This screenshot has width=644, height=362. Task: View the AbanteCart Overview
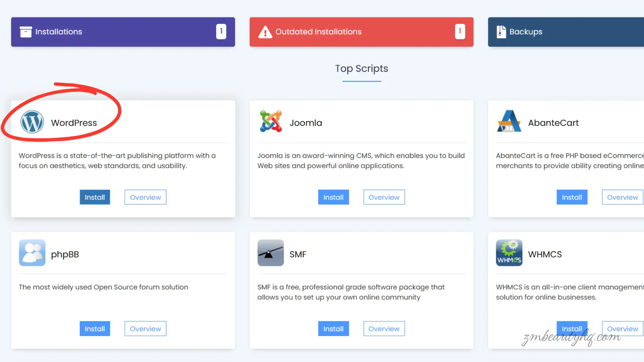[x=623, y=197]
